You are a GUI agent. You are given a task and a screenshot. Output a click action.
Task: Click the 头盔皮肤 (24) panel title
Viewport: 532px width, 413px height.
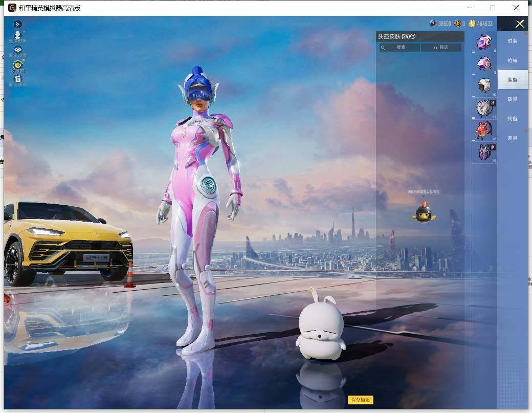tap(394, 36)
